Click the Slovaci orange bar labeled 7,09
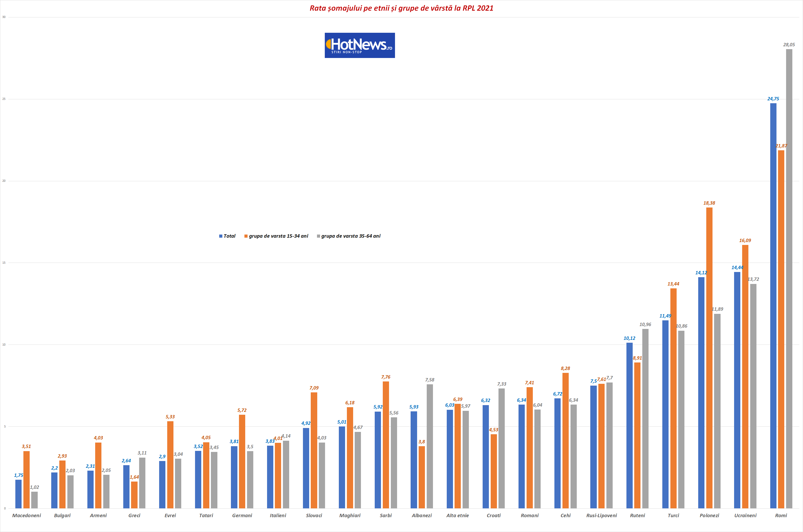803x532 pixels. [314, 450]
